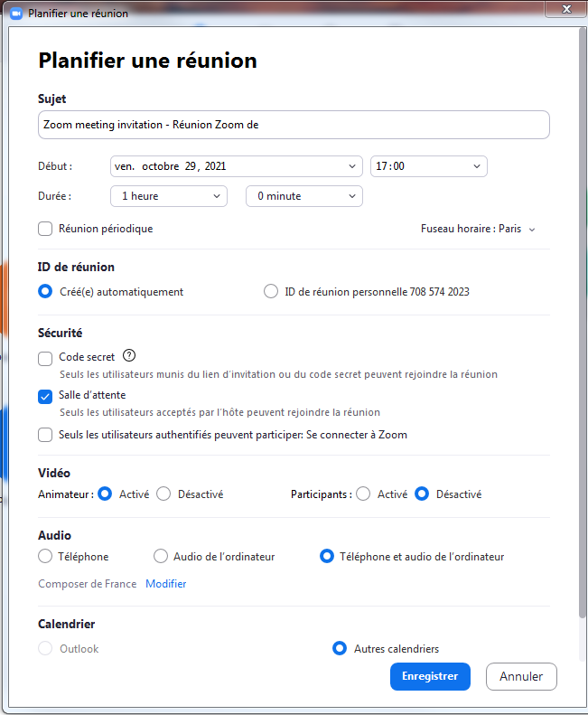This screenshot has width=588, height=715.
Task: Choose Audio de l'ordinateur option
Action: point(161,557)
